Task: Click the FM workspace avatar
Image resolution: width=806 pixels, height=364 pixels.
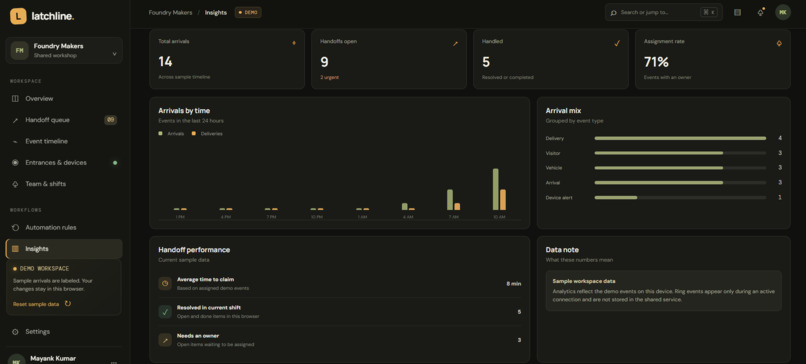Action: click(x=20, y=50)
